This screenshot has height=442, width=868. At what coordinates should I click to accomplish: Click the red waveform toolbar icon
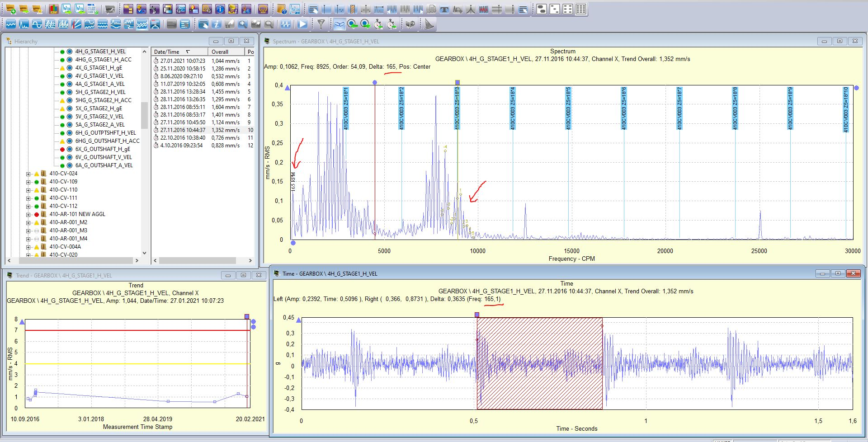coord(484,9)
